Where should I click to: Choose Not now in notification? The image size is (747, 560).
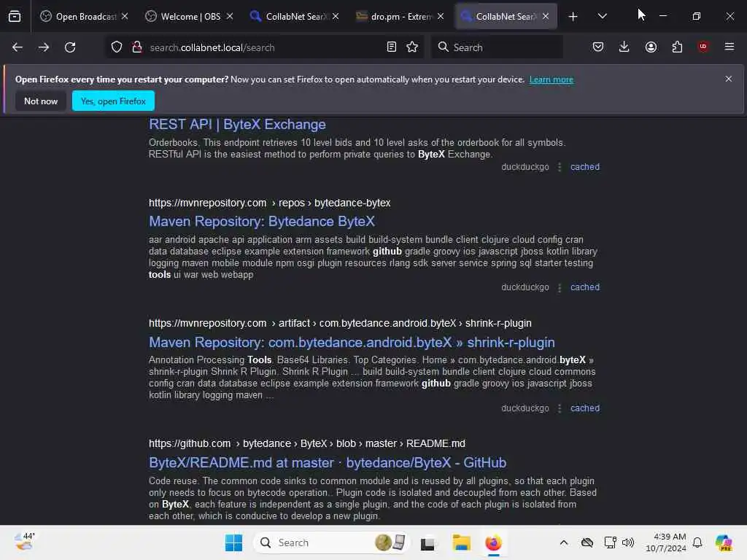tap(41, 101)
